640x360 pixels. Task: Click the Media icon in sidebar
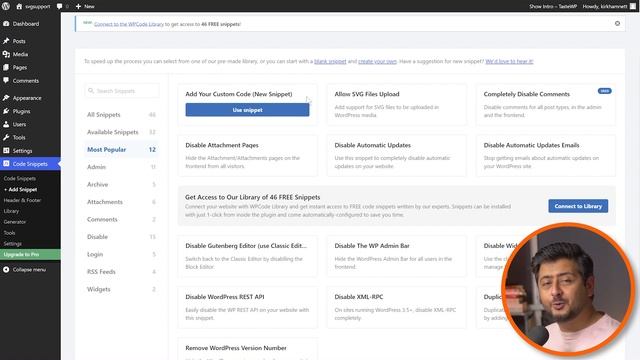(6, 54)
